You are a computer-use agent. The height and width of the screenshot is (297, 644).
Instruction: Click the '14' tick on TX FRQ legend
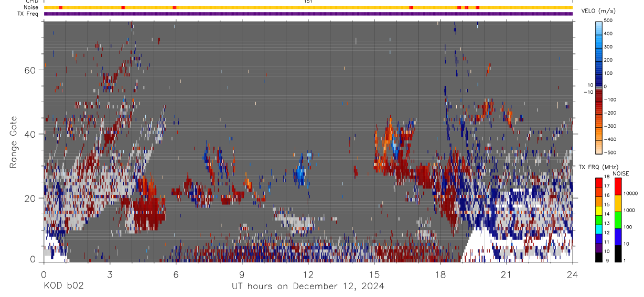pos(606,214)
